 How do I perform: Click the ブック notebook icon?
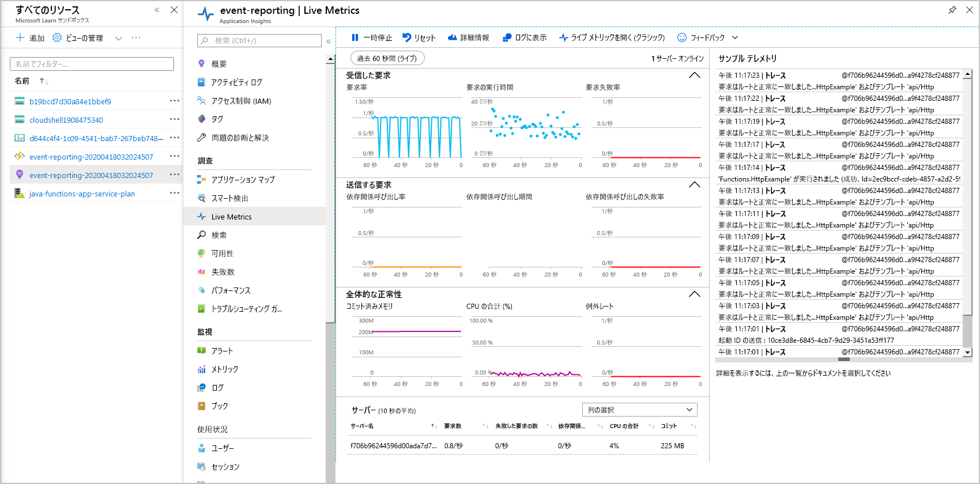[201, 406]
